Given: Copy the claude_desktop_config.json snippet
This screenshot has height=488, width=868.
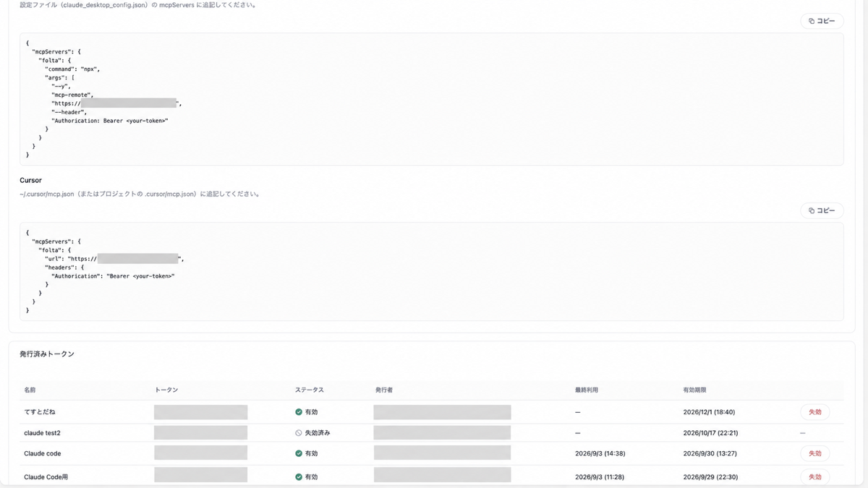Looking at the screenshot, I should [822, 21].
